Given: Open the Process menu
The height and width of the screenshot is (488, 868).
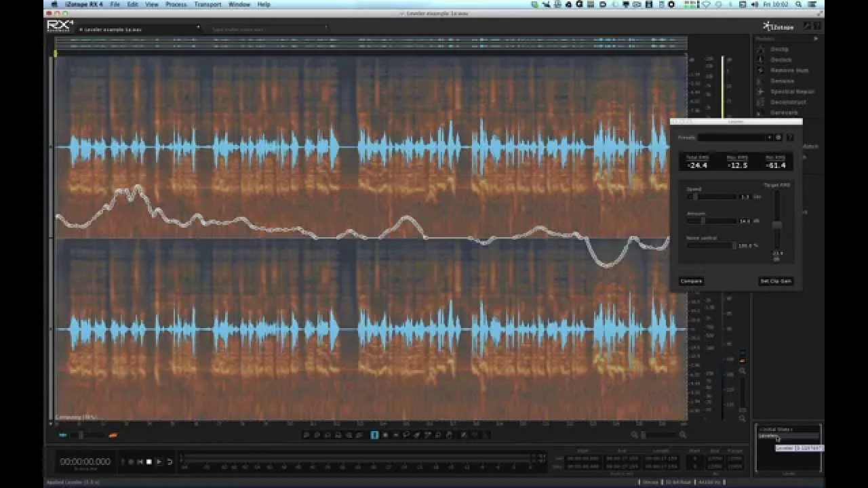Looking at the screenshot, I should pos(176,4).
